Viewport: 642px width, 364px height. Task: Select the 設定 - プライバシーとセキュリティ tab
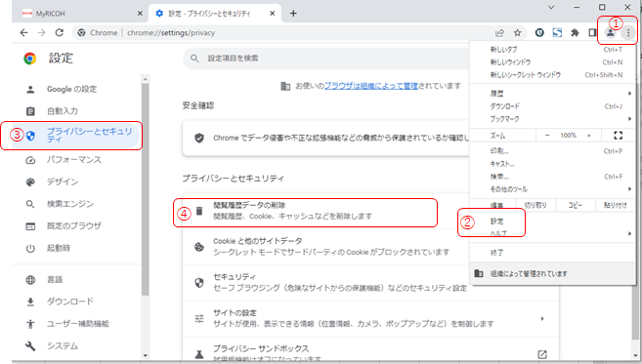tap(215, 14)
